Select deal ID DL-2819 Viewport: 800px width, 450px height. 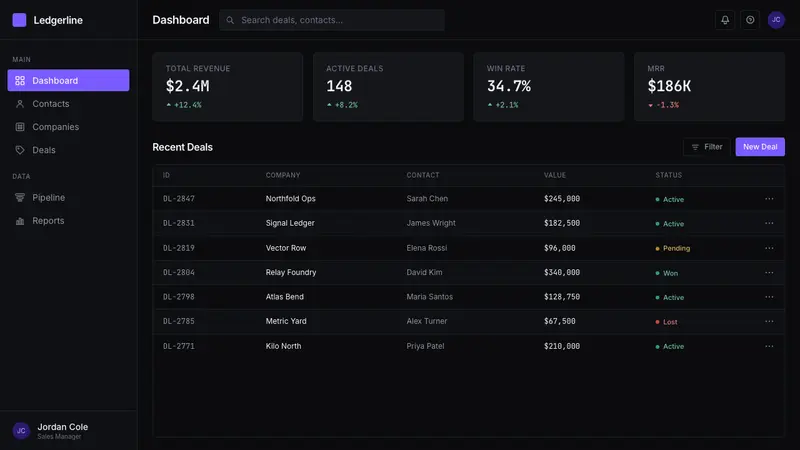(x=179, y=248)
